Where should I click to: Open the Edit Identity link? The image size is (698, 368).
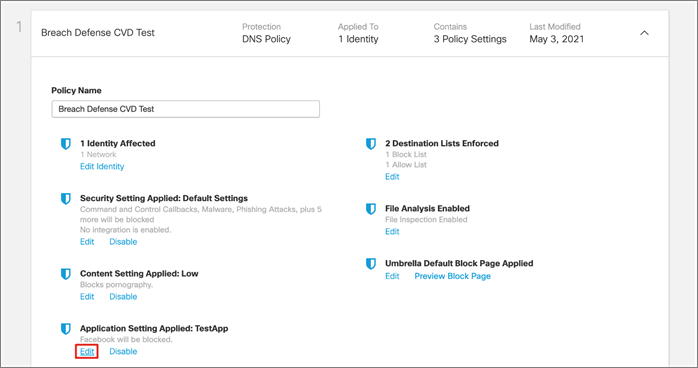coord(102,166)
